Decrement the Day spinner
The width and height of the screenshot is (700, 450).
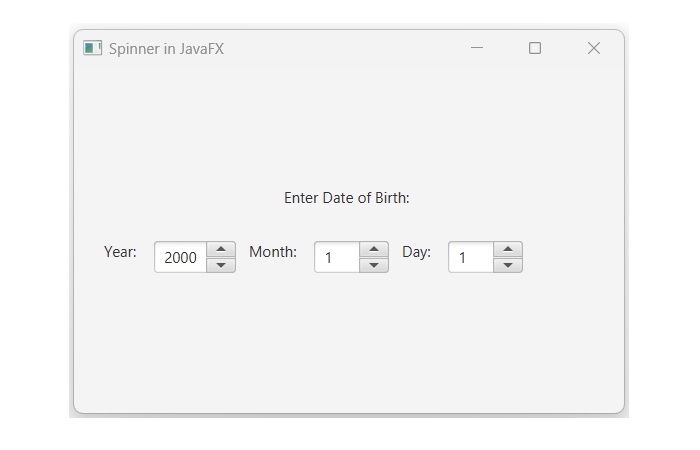[x=508, y=265]
